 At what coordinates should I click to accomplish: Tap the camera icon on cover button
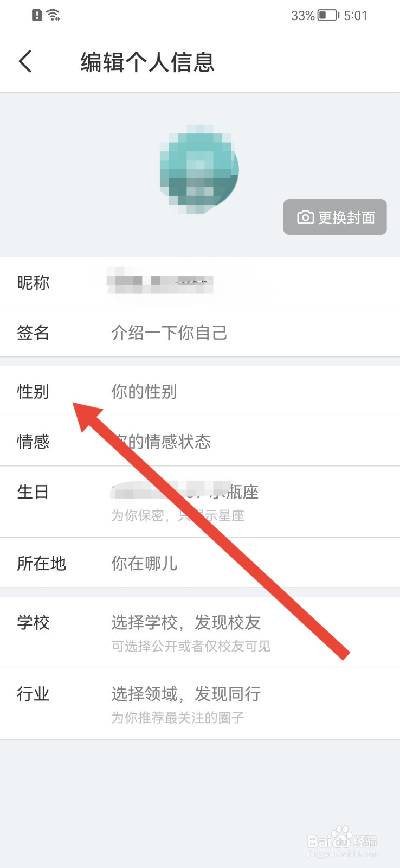pyautogui.click(x=305, y=218)
